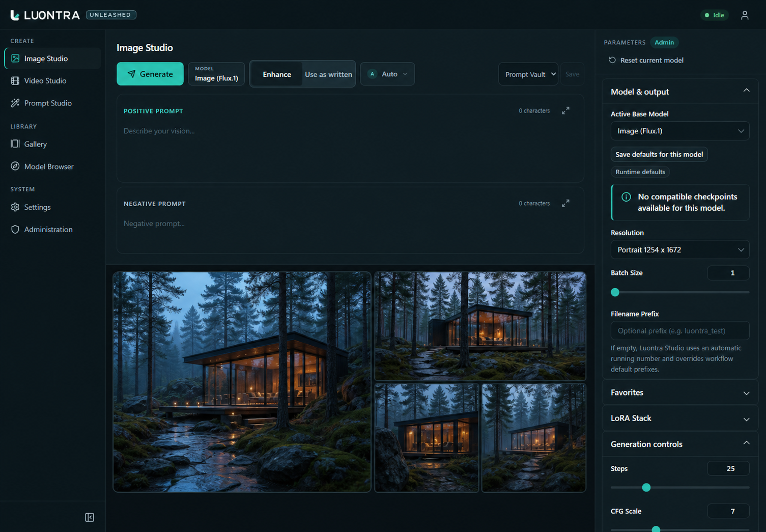Open the Auto dropdown
Viewport: 766px width, 532px height.
[387, 74]
